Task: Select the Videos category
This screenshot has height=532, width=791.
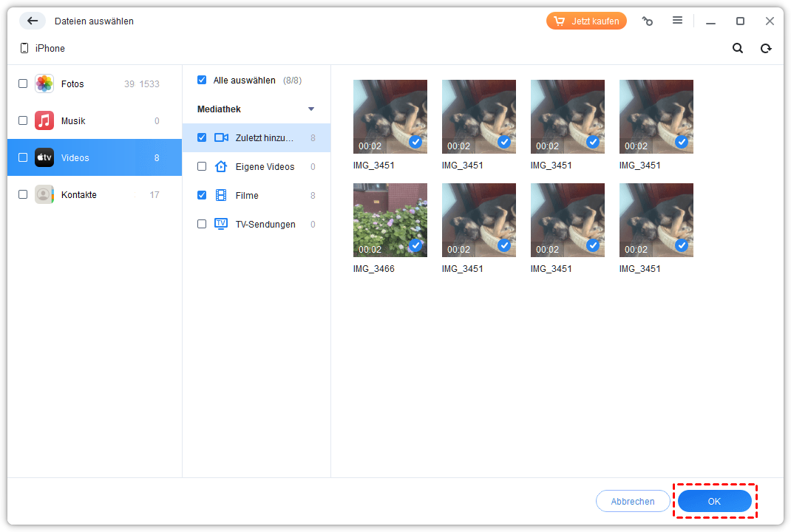Action: tap(95, 157)
